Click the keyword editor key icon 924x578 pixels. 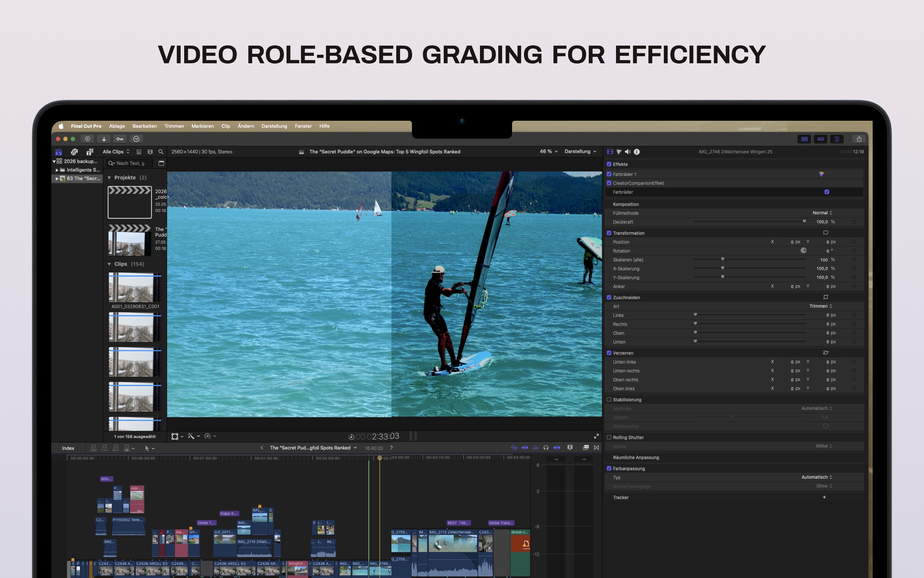(120, 139)
